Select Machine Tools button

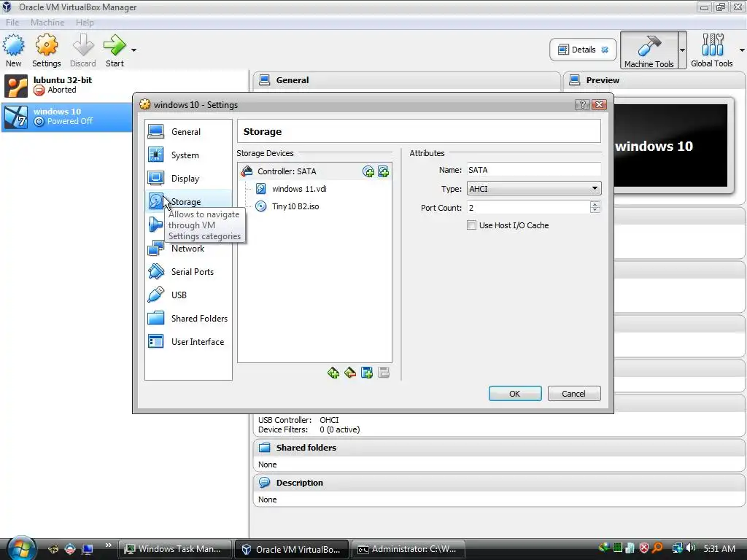(x=649, y=50)
